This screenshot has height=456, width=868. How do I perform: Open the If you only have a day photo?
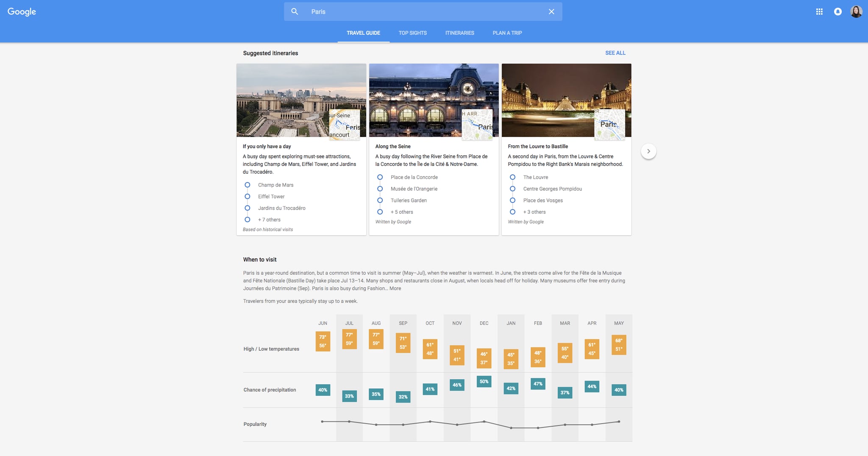click(301, 100)
